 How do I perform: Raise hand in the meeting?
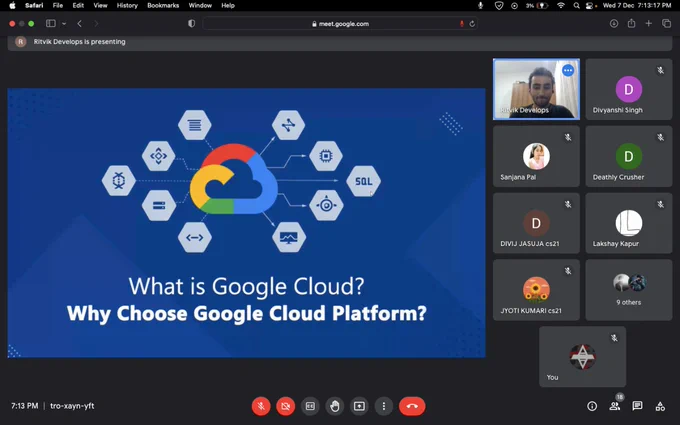click(334, 406)
